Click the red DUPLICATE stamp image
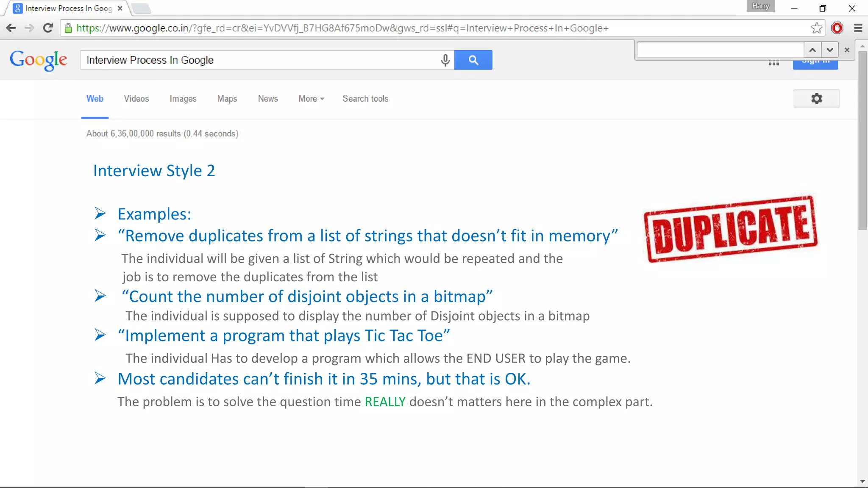The height and width of the screenshot is (488, 868). point(731,229)
